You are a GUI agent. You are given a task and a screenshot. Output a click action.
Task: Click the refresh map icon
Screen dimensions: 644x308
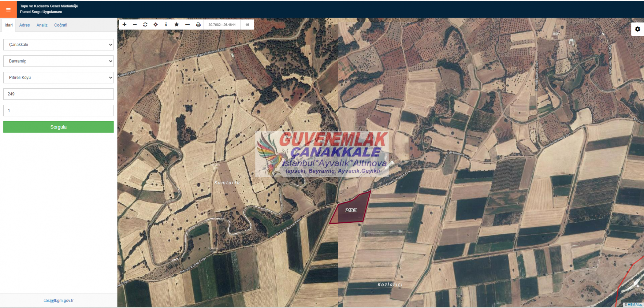pos(145,25)
